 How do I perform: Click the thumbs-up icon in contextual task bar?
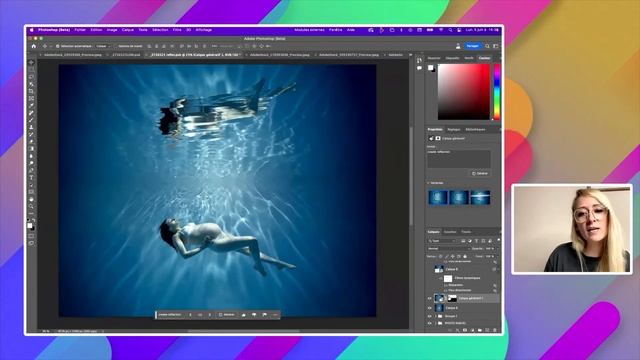tap(244, 315)
